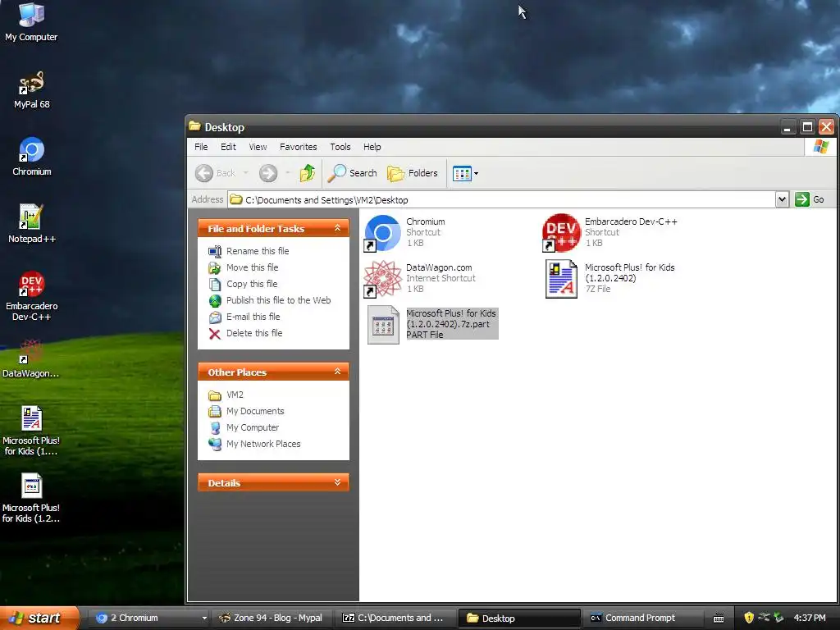This screenshot has width=840, height=630.
Task: Open the View menu
Action: pyautogui.click(x=258, y=147)
